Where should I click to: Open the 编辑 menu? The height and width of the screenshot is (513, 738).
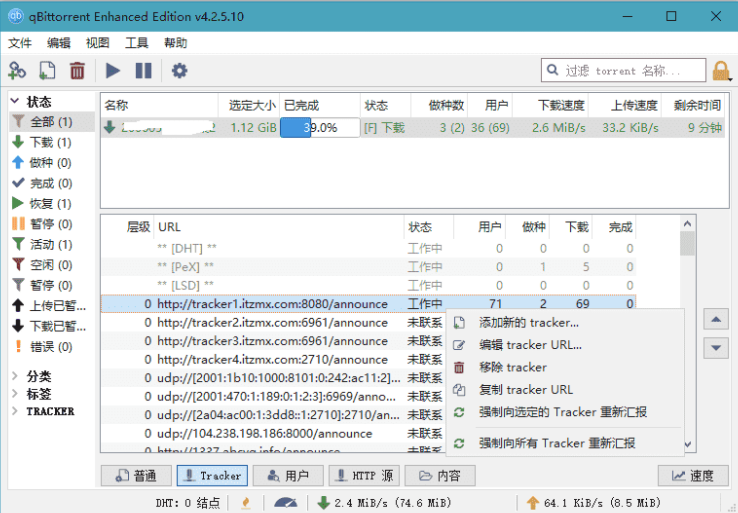pyautogui.click(x=59, y=43)
